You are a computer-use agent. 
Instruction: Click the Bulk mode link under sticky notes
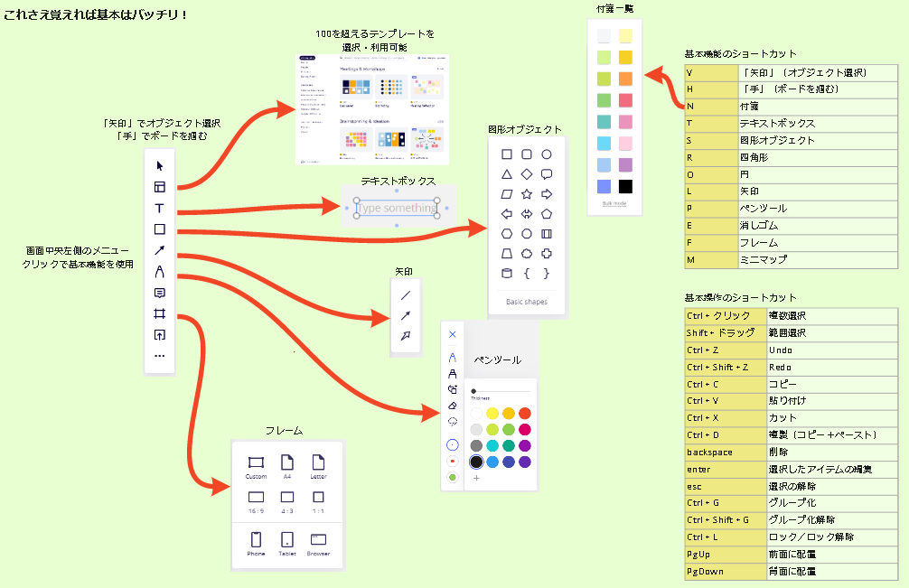(614, 203)
